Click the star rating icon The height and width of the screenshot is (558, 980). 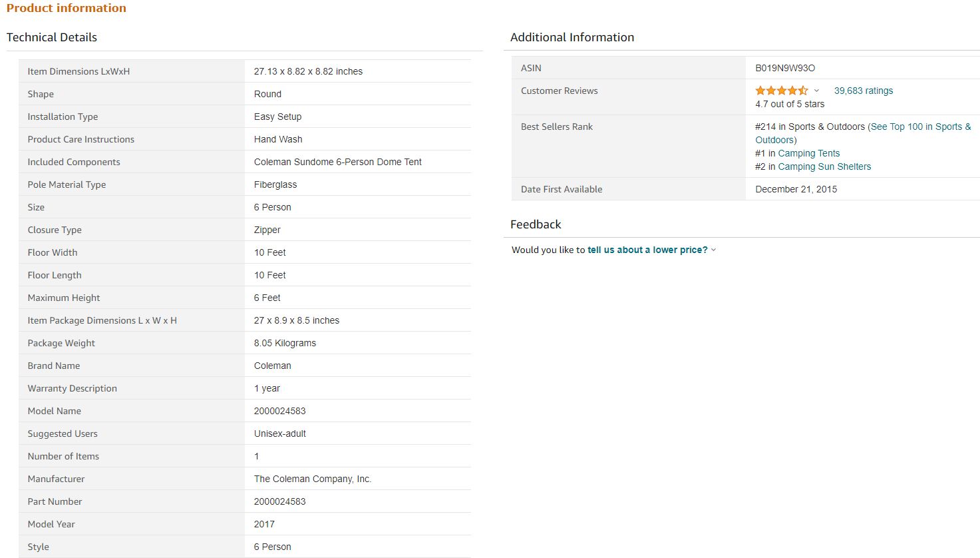tap(781, 91)
